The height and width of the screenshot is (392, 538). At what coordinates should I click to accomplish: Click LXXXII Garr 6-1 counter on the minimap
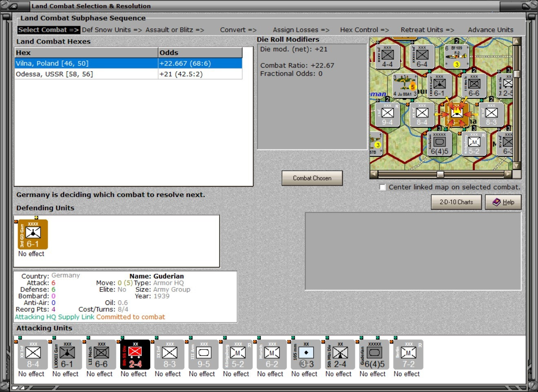(x=439, y=85)
